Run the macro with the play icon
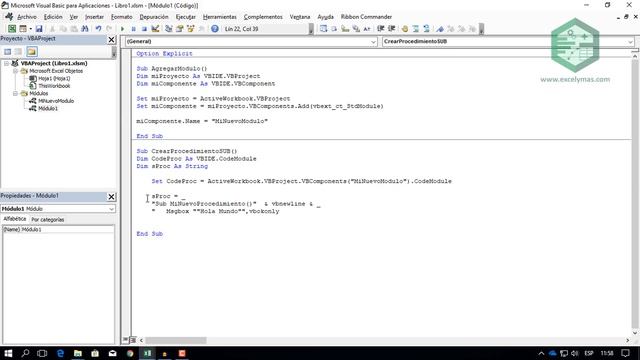This screenshot has width=640, height=360. tap(122, 29)
